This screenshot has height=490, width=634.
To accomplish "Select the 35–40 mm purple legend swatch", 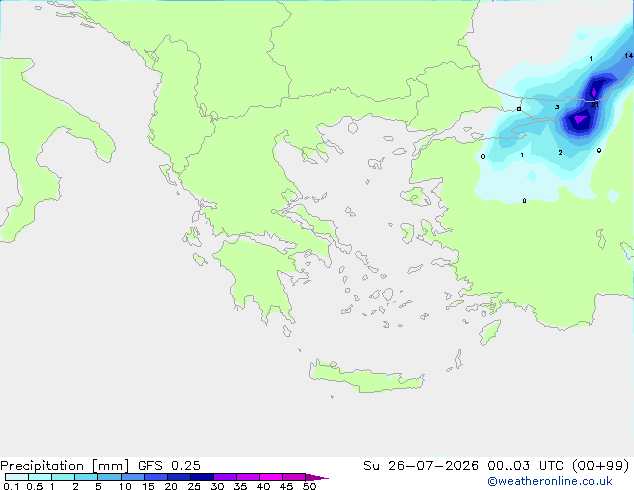I will [248, 477].
